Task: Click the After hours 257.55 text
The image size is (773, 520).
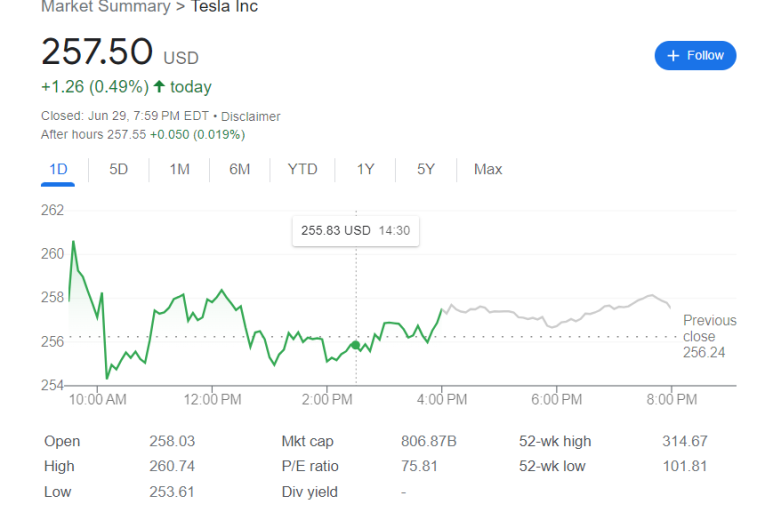Action: pos(93,135)
